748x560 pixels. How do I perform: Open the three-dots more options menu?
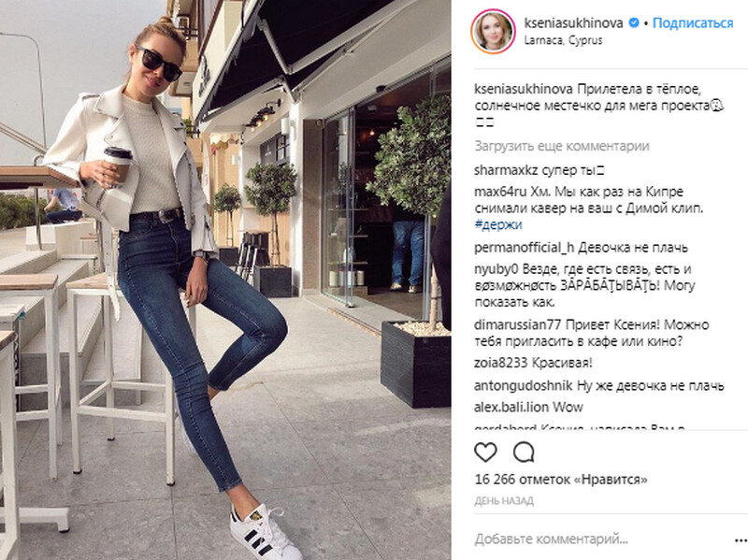[x=741, y=540]
